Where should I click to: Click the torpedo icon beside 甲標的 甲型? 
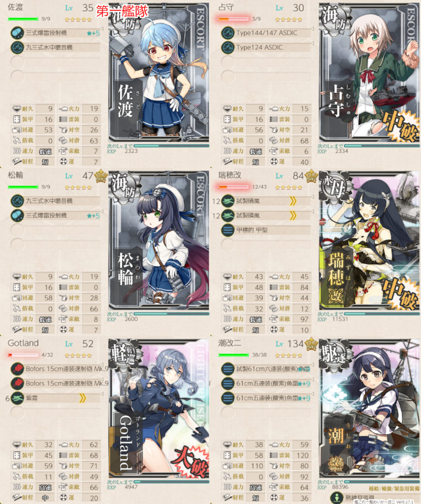tap(227, 230)
